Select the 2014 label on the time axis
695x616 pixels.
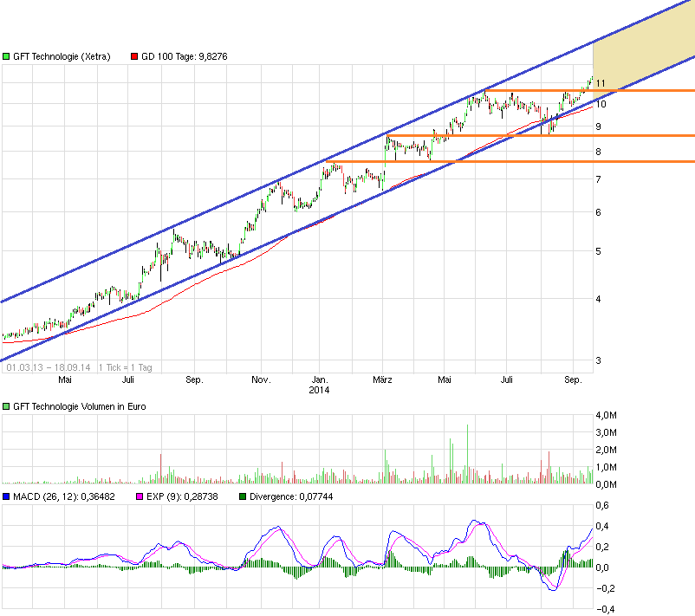(x=320, y=390)
